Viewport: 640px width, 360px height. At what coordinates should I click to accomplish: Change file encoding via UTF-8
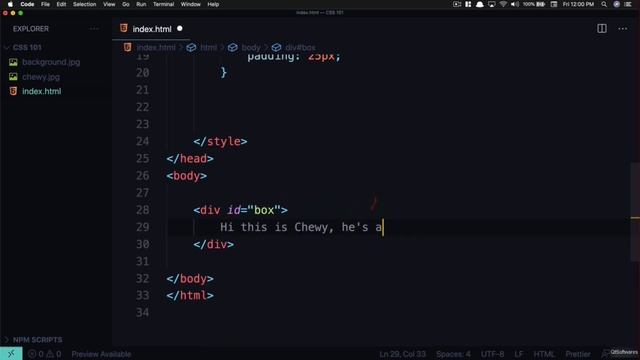tap(492, 354)
